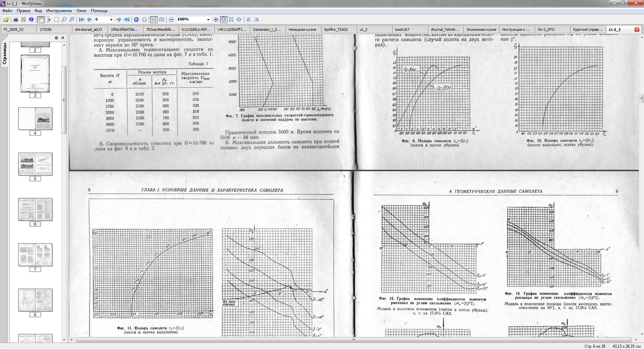Open the Окно menu

coord(82,10)
